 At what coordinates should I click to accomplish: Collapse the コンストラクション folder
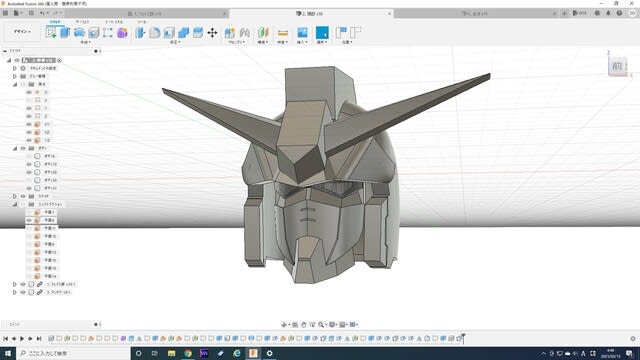tap(15, 204)
